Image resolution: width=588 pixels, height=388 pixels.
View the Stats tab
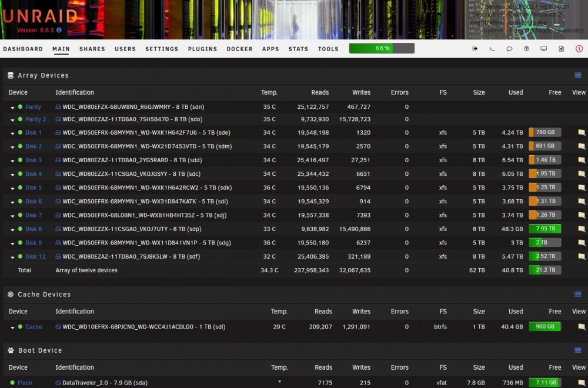pyautogui.click(x=299, y=49)
